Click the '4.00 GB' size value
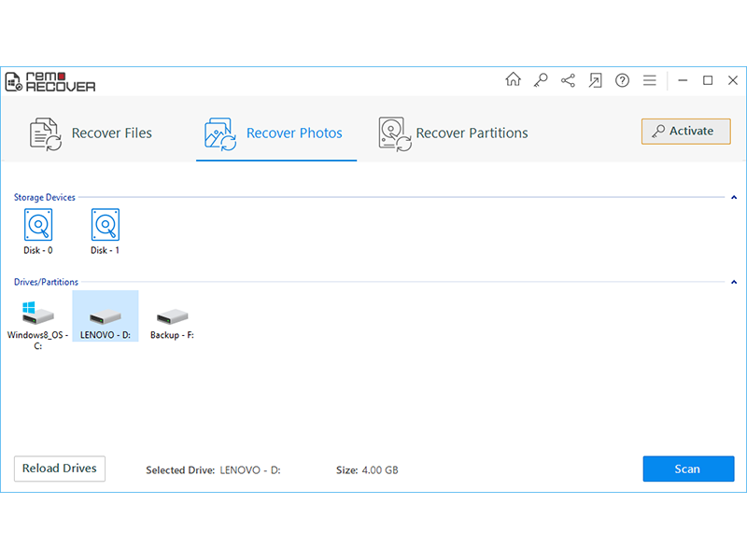Viewport: 747px width, 560px height. 380,470
